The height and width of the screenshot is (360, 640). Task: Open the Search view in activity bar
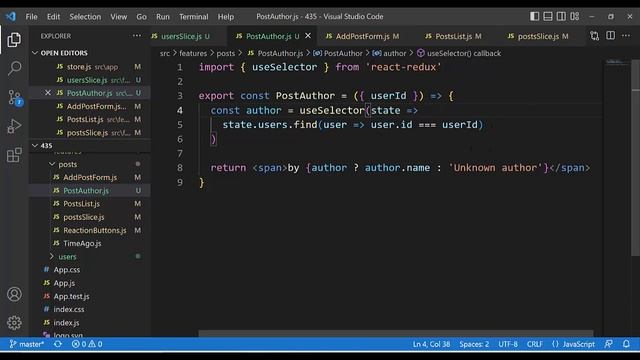[x=14, y=68]
